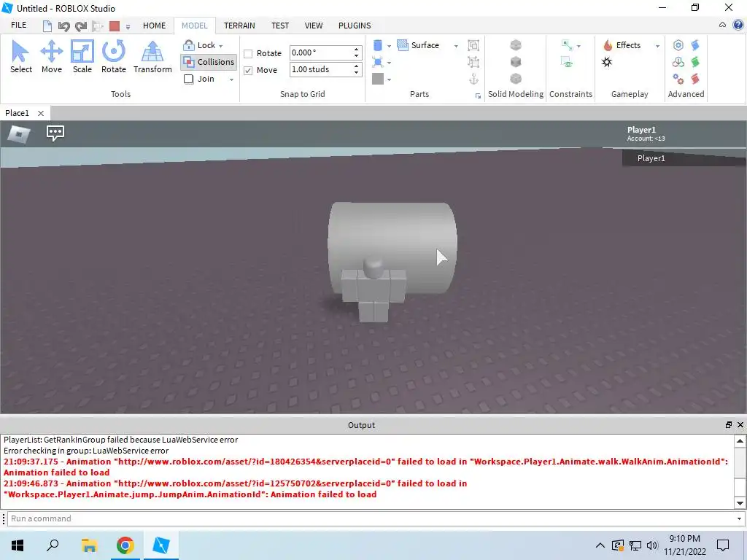Open the in-game chat bubble
Image resolution: width=747 pixels, height=560 pixels.
click(55, 133)
